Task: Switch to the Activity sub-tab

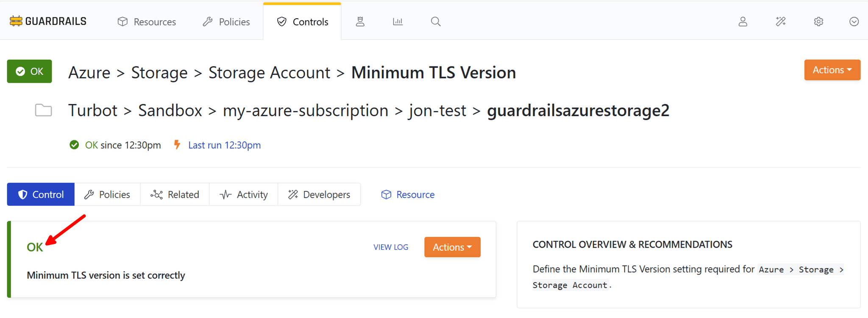Action: tap(244, 194)
